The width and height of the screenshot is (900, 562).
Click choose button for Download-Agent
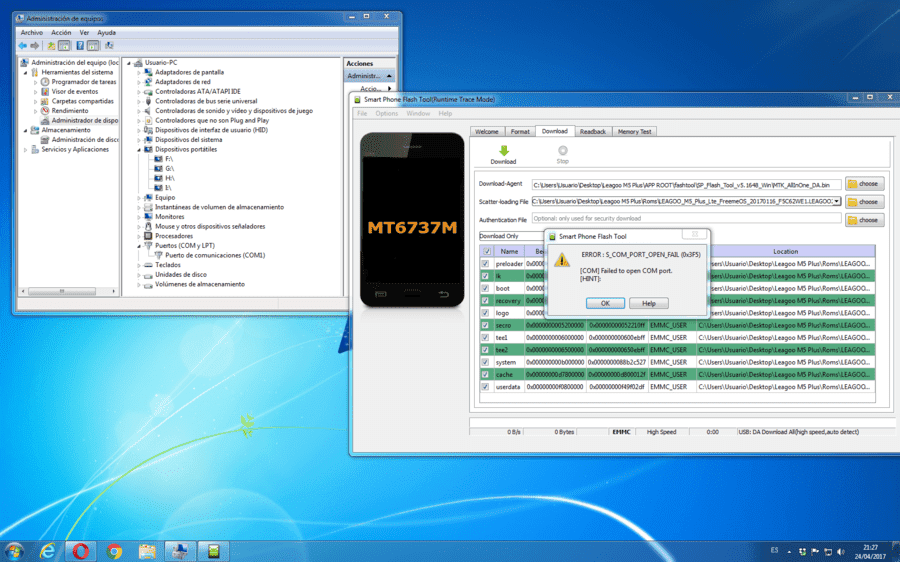[x=864, y=184]
